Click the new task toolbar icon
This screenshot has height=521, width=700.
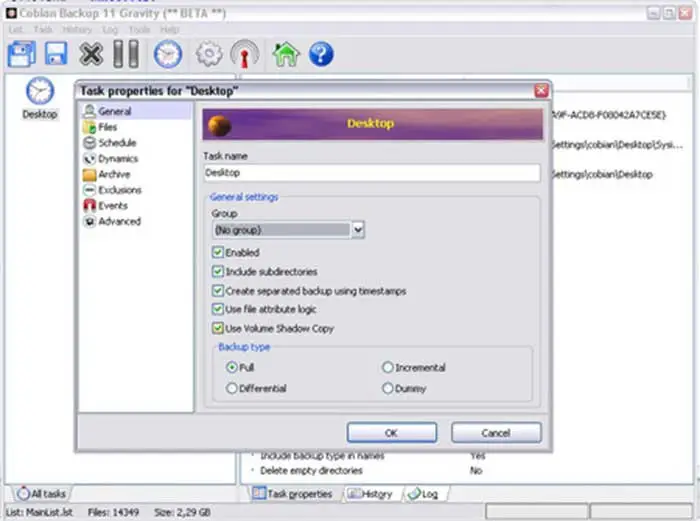point(21,54)
